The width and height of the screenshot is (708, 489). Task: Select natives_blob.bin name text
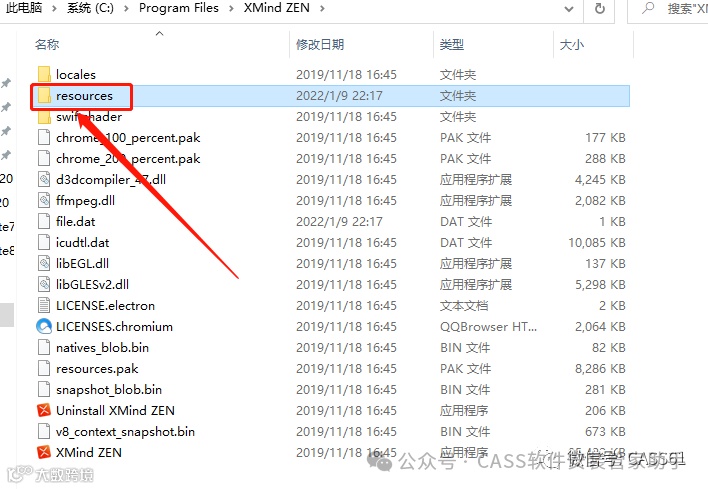click(x=102, y=348)
